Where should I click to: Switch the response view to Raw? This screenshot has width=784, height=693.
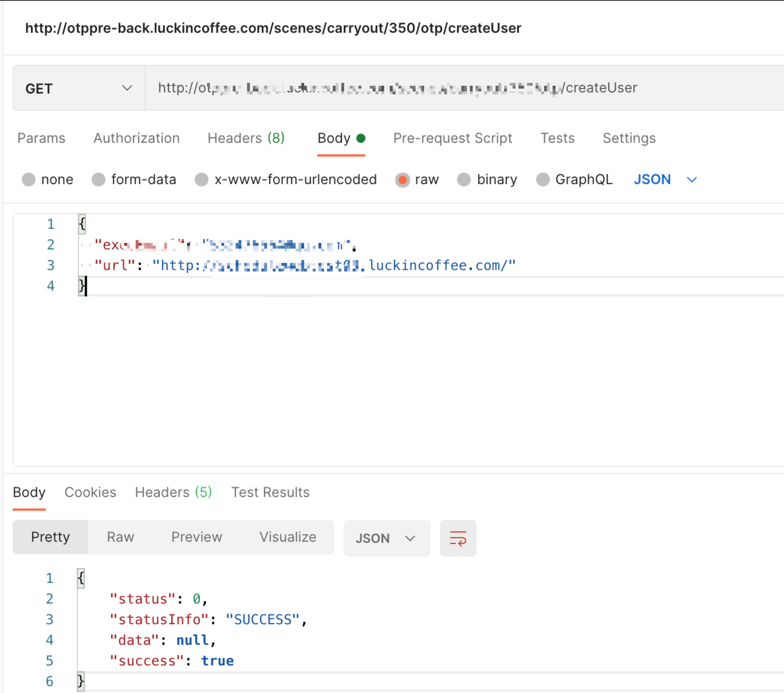120,537
